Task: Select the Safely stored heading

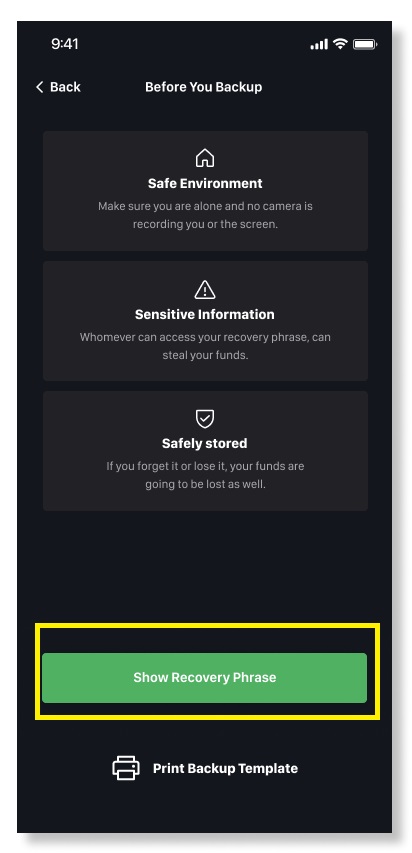Action: [x=205, y=443]
